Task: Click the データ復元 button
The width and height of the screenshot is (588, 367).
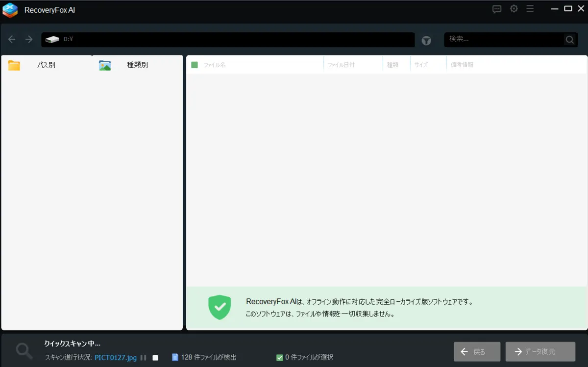Action: coord(540,352)
